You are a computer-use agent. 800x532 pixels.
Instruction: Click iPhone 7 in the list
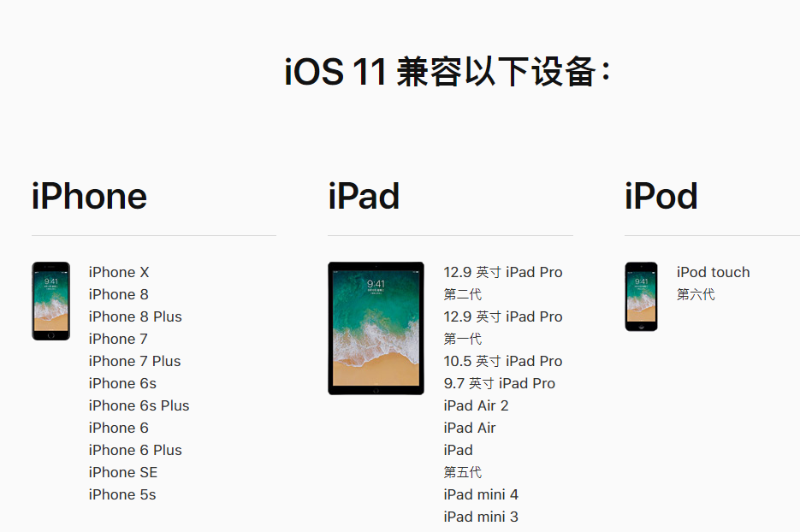[118, 340]
